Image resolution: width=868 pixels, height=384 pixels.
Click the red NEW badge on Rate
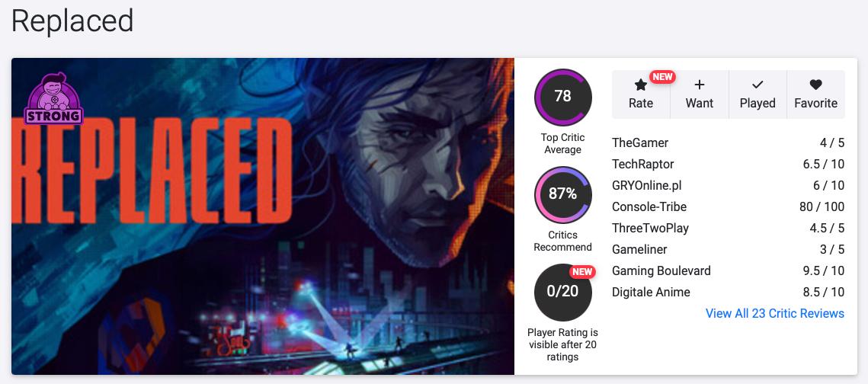coord(662,77)
